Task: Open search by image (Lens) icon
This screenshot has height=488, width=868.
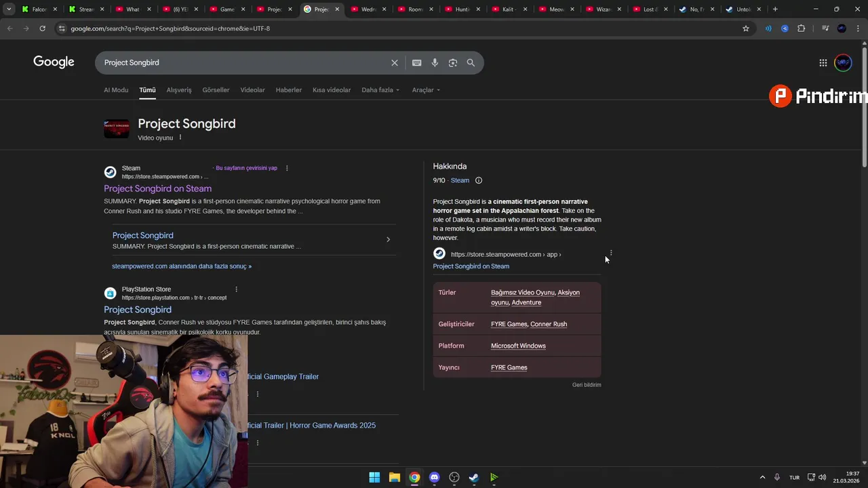Action: pos(453,62)
